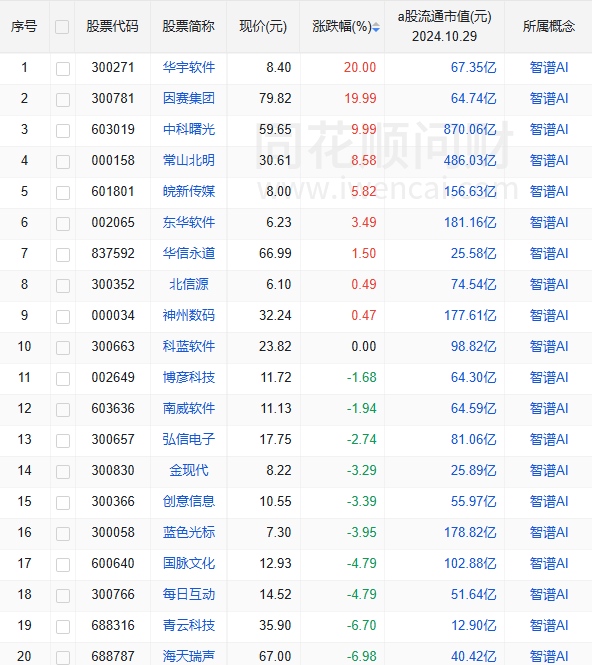Open stock link 金现代

189,469
